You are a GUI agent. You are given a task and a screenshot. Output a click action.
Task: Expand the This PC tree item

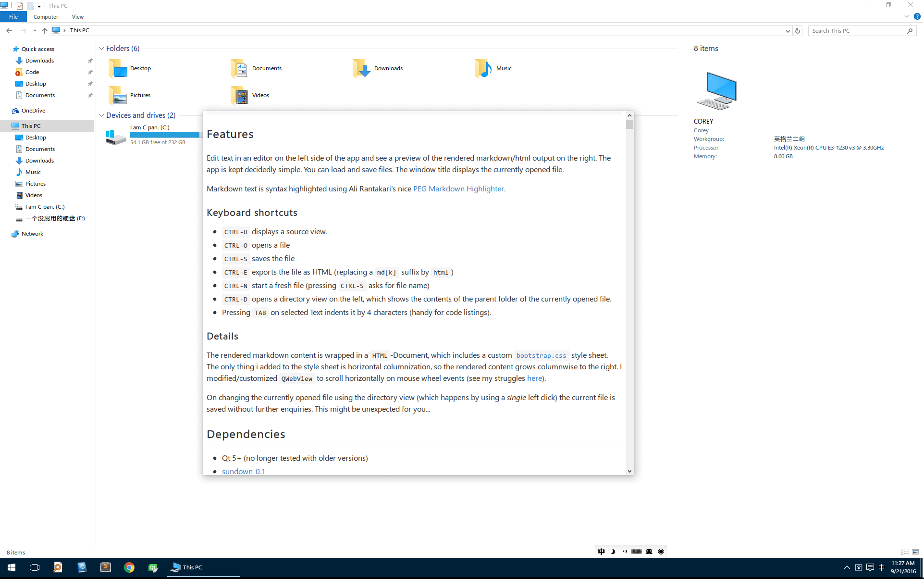tap(5, 126)
